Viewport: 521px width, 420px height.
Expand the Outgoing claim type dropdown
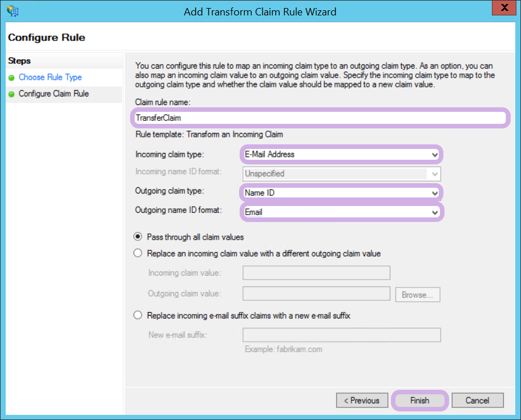[341, 193]
